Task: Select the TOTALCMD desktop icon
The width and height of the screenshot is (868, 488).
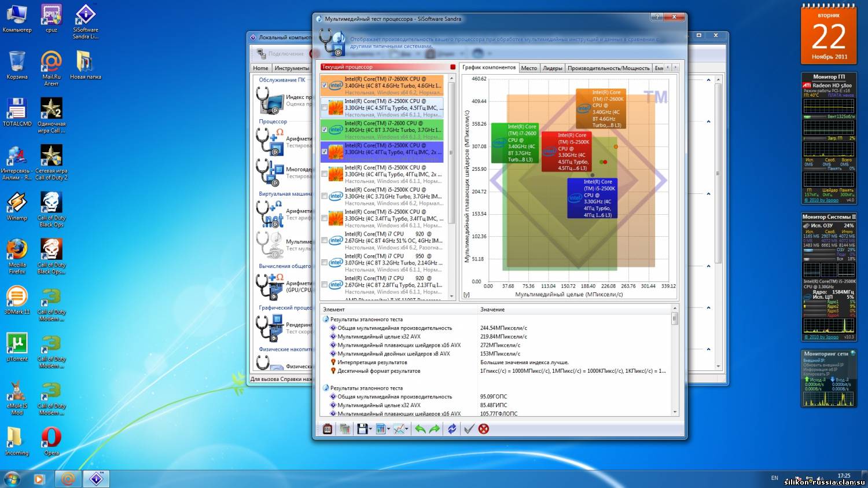Action: click(17, 112)
